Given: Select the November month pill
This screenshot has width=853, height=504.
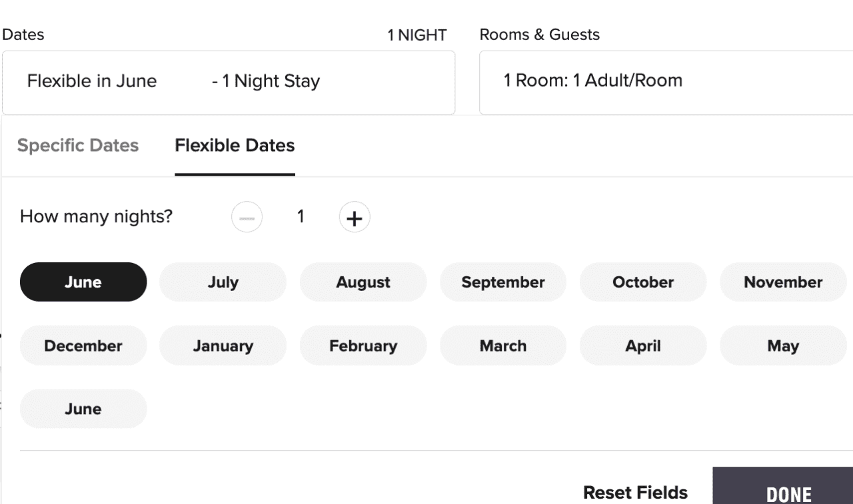Looking at the screenshot, I should click(x=783, y=282).
